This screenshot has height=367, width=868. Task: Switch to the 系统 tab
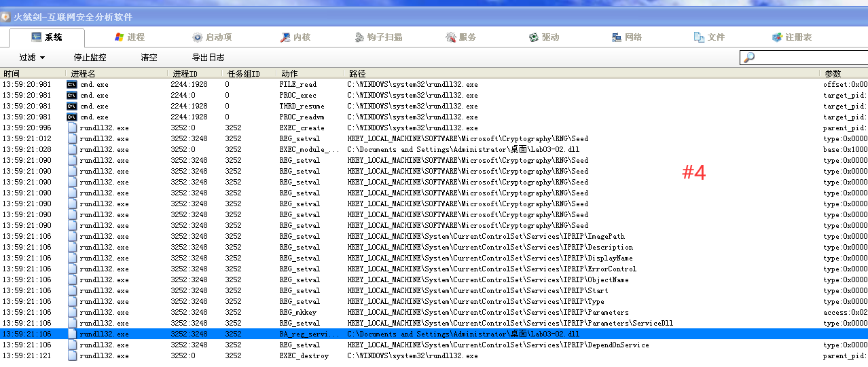click(47, 37)
